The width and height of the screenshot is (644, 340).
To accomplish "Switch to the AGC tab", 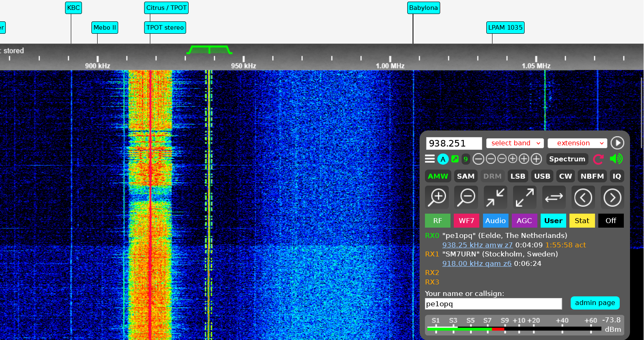I will click(x=524, y=221).
